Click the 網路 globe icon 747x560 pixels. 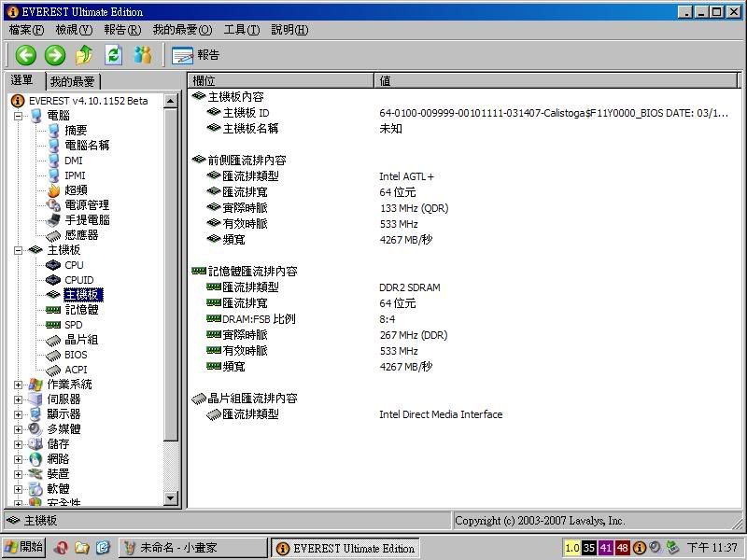click(x=35, y=459)
